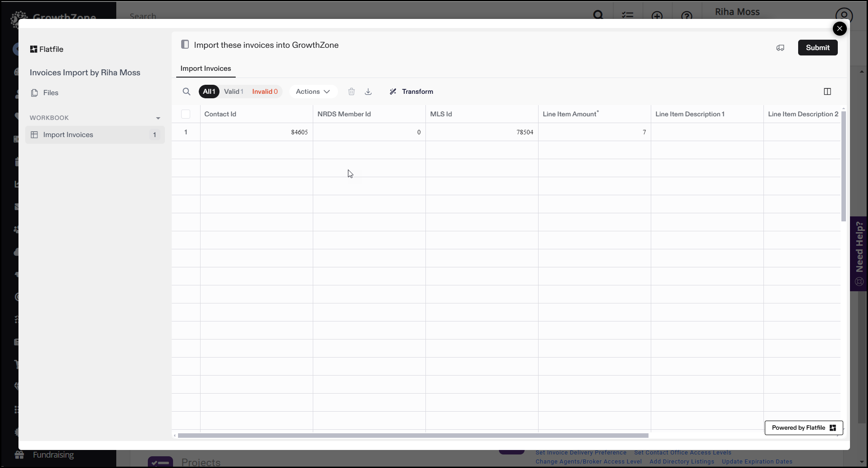This screenshot has width=868, height=468.
Task: Click the Powered by Flatfile link
Action: tap(803, 428)
